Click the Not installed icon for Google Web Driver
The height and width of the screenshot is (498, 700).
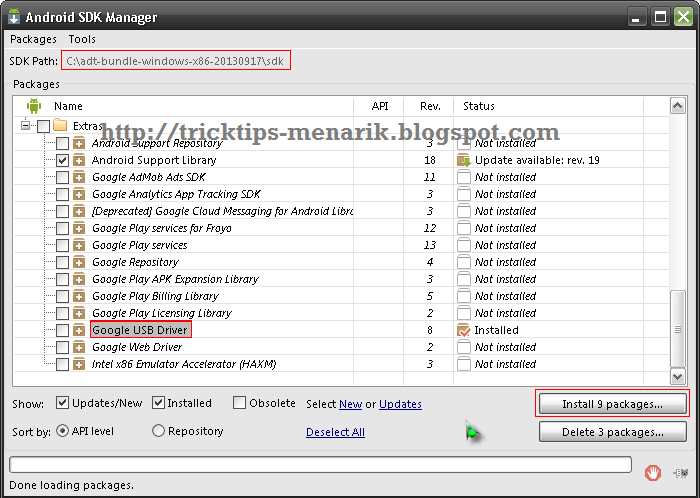pyautogui.click(x=464, y=347)
